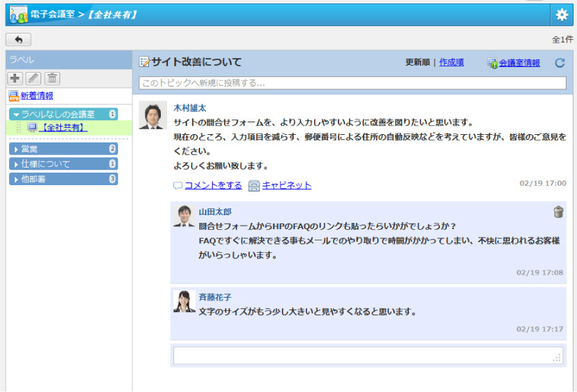Delete 山田太郎 comment with trash icon
The height and width of the screenshot is (392, 577).
point(558,212)
